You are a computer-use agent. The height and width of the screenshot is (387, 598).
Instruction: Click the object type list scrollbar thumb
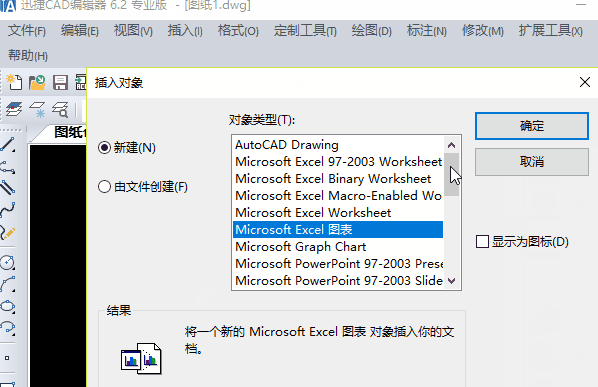point(452,175)
